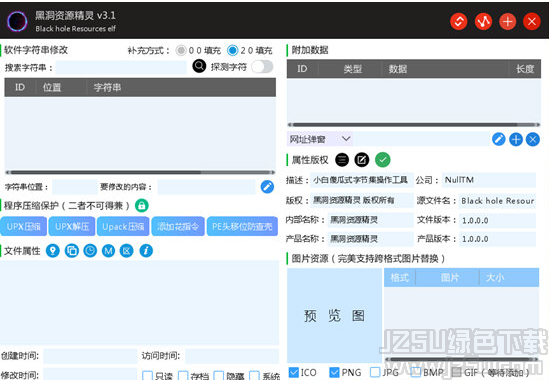Check the 隐藏 checkbox
549x380 pixels.
click(x=218, y=376)
